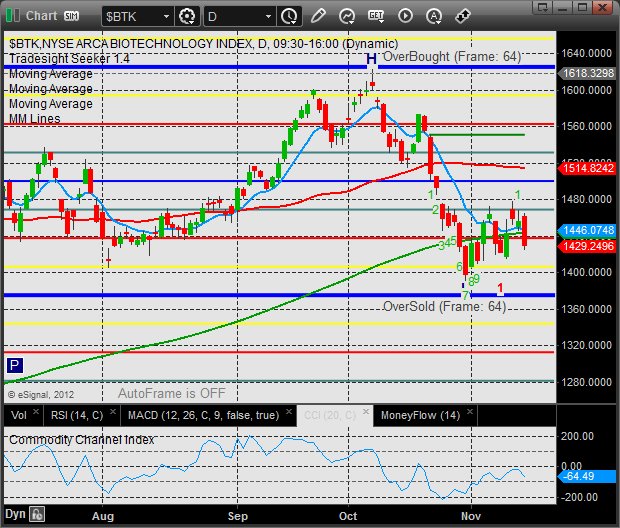Click the Tradesight Seeker 1.4 label
Viewport: 620px width, 528px height.
pyautogui.click(x=69, y=59)
